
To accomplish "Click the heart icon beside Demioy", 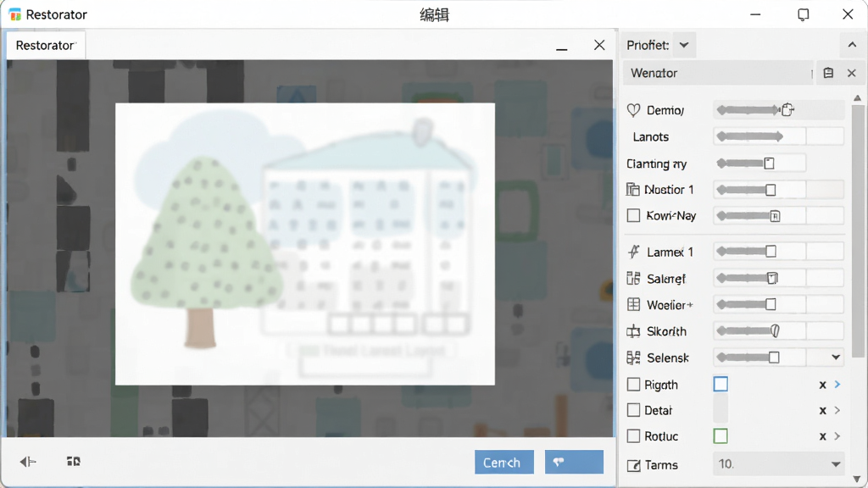I will point(633,110).
